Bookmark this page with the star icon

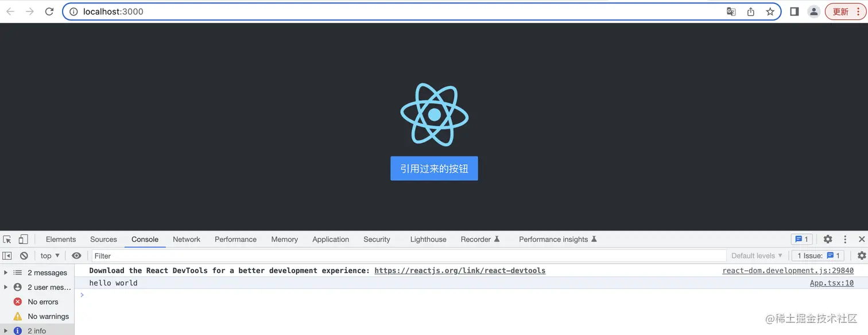(x=770, y=11)
